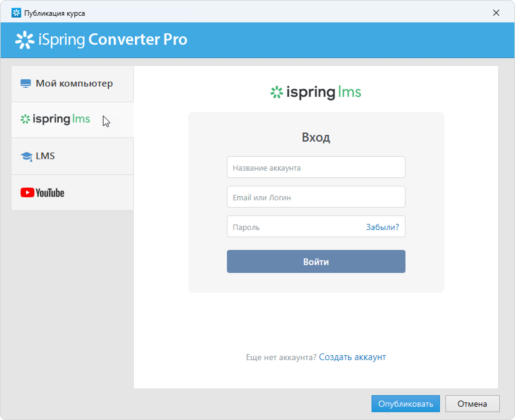Viewport: 515px width, 420px height.
Task: Click the Опубликовать button
Action: tap(405, 404)
